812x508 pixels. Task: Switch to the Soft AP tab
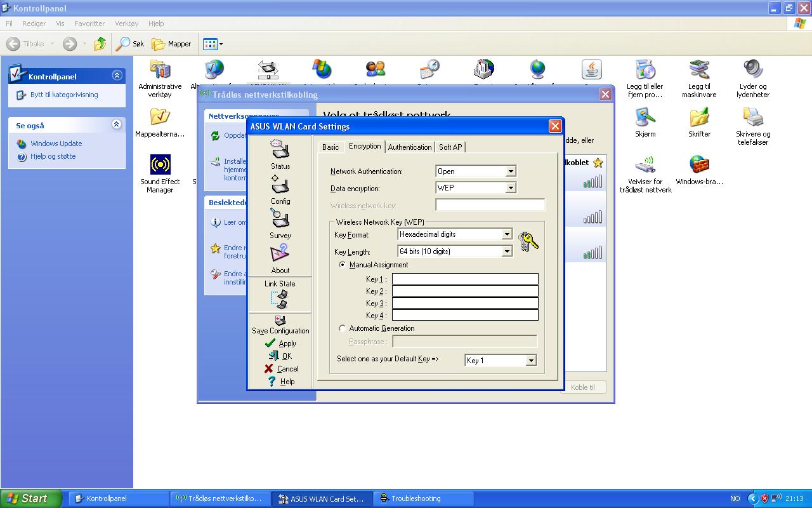click(450, 147)
